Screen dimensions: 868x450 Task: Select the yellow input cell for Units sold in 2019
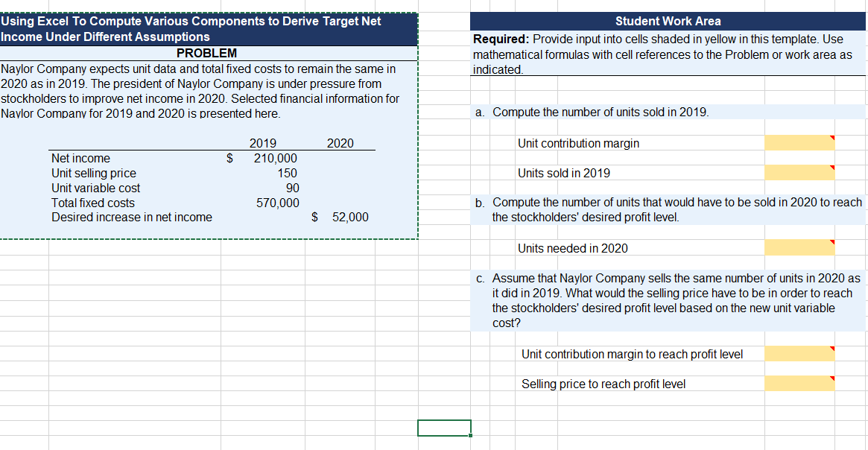(x=799, y=172)
